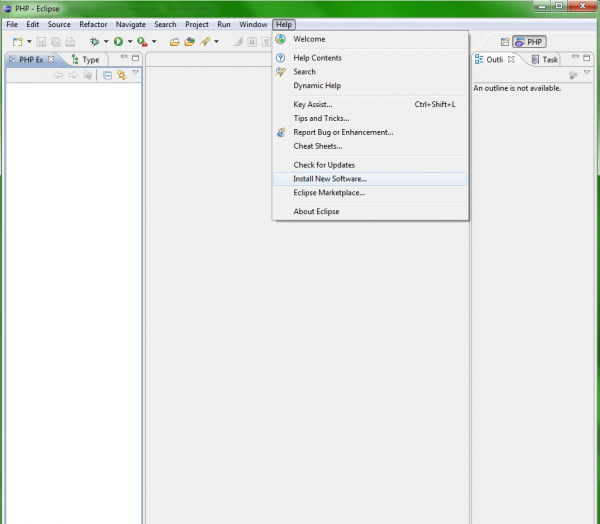Open the New wizard dropdown arrow
The width and height of the screenshot is (600, 524).
pyautogui.click(x=29, y=41)
